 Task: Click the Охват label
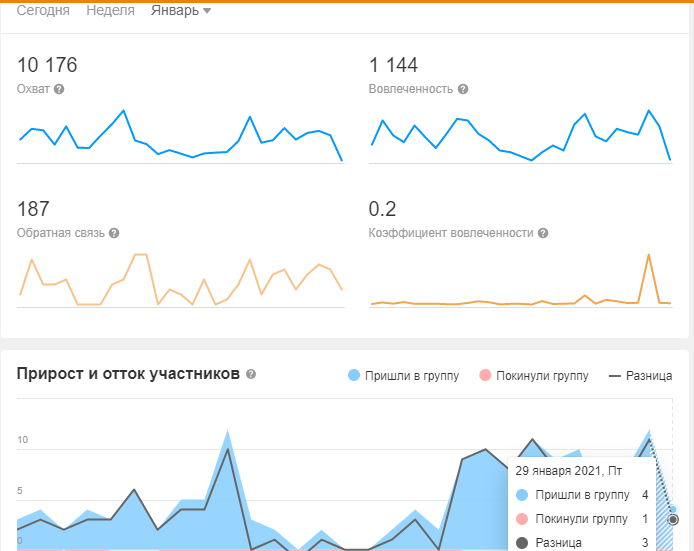click(33, 89)
